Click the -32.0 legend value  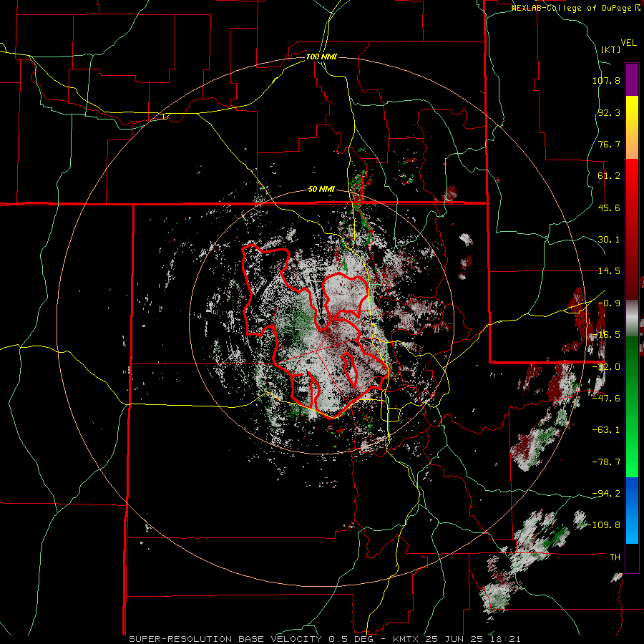click(x=606, y=367)
